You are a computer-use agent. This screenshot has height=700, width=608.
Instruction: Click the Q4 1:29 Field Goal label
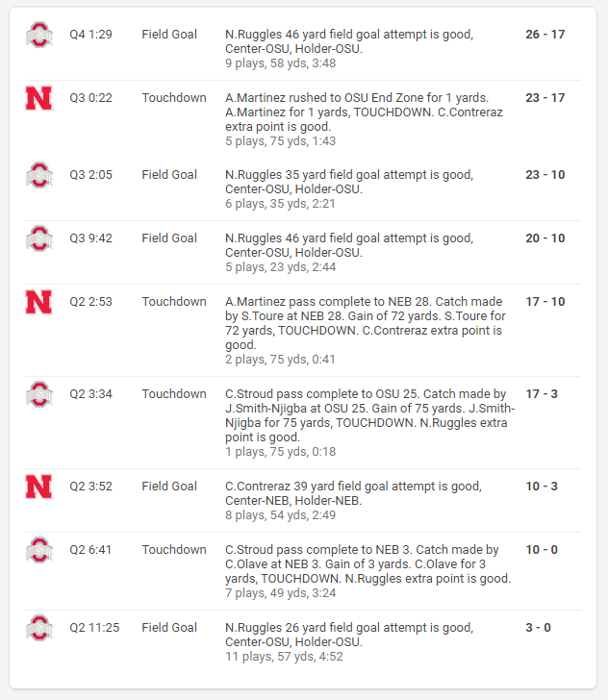pyautogui.click(x=169, y=35)
